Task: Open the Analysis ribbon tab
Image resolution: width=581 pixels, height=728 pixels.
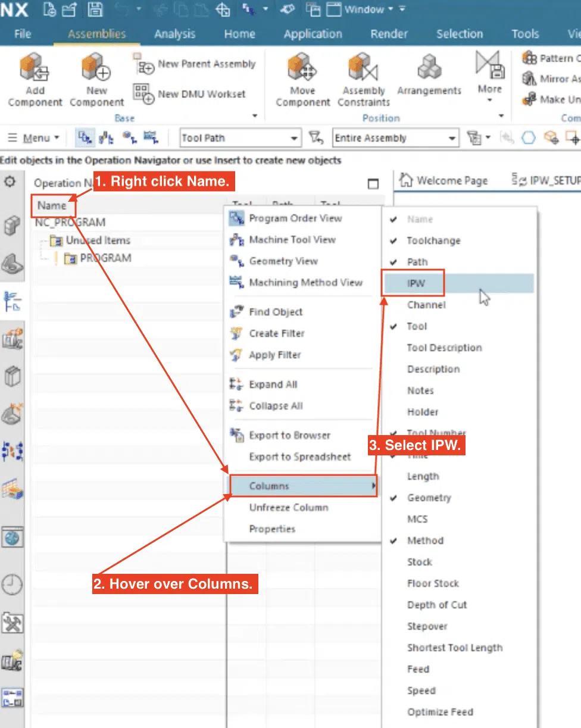Action: 174,34
